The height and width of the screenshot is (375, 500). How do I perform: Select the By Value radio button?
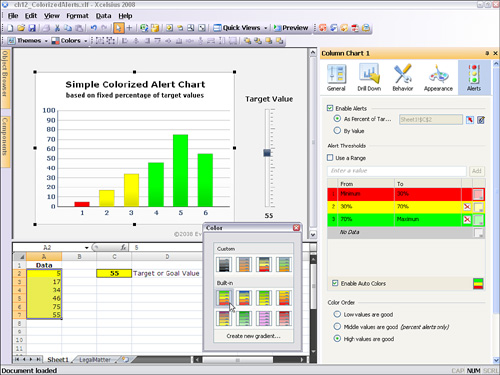(337, 131)
